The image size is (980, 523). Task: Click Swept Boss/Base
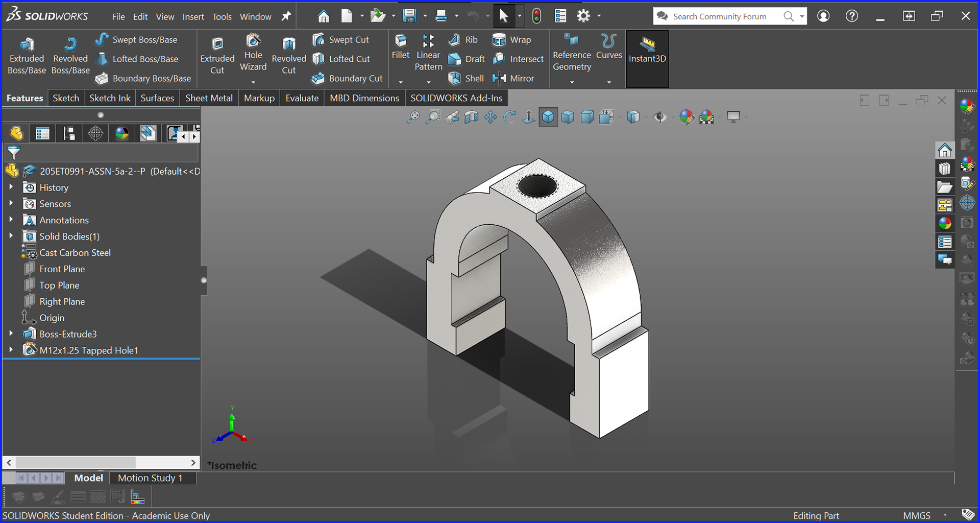(x=136, y=40)
